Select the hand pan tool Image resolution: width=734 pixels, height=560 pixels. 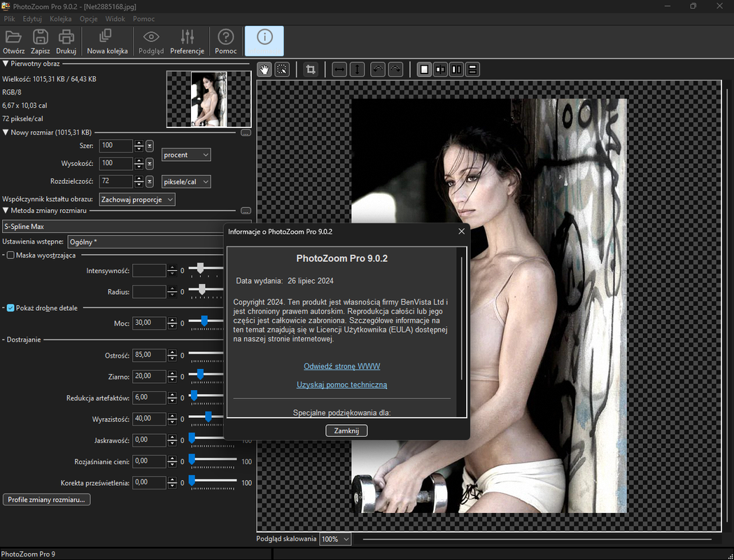[264, 70]
